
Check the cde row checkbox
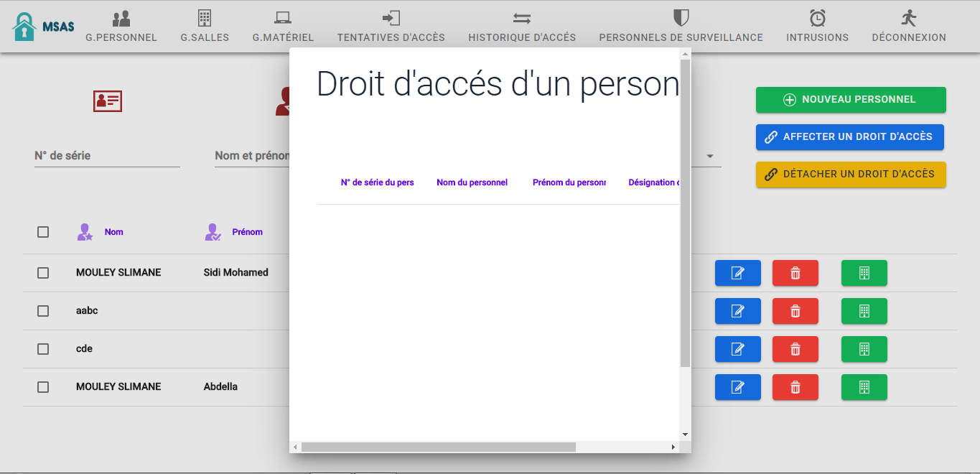tap(43, 349)
